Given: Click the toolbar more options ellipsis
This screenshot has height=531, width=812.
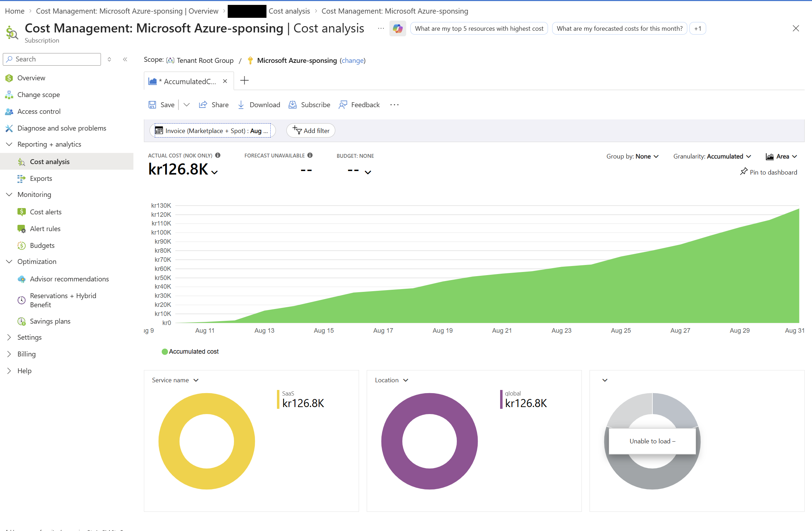Looking at the screenshot, I should 394,105.
